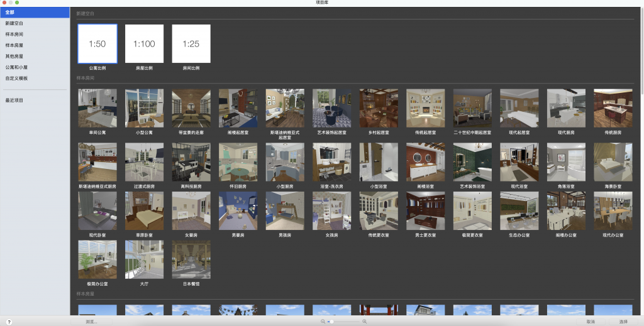Image resolution: width=644 pixels, height=326 pixels.
Task: Select 公寓和小屋 in the sidebar
Action: point(35,67)
